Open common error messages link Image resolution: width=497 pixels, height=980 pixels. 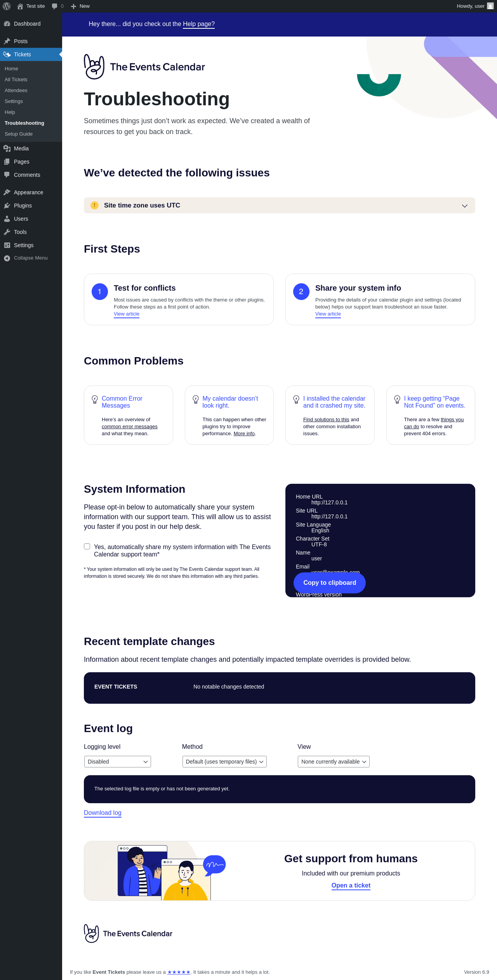130,427
